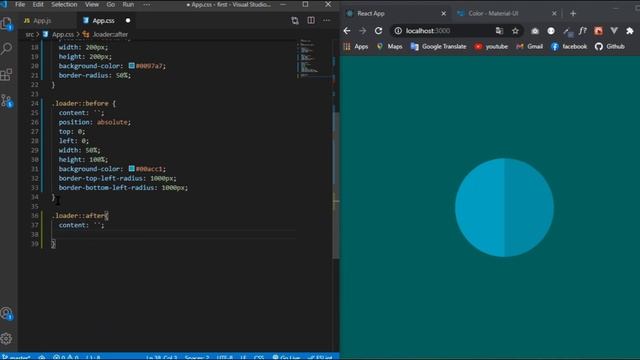Open the Github bookmark

point(610,47)
